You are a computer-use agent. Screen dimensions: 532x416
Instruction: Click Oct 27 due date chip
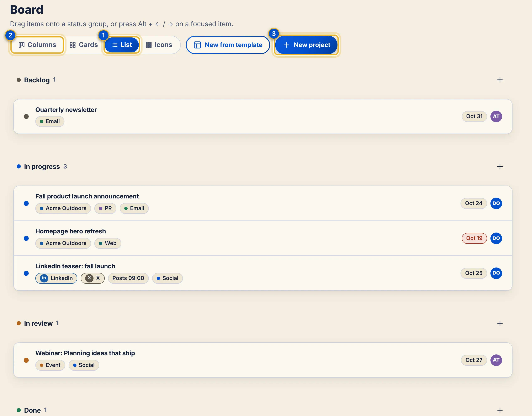[x=474, y=360]
